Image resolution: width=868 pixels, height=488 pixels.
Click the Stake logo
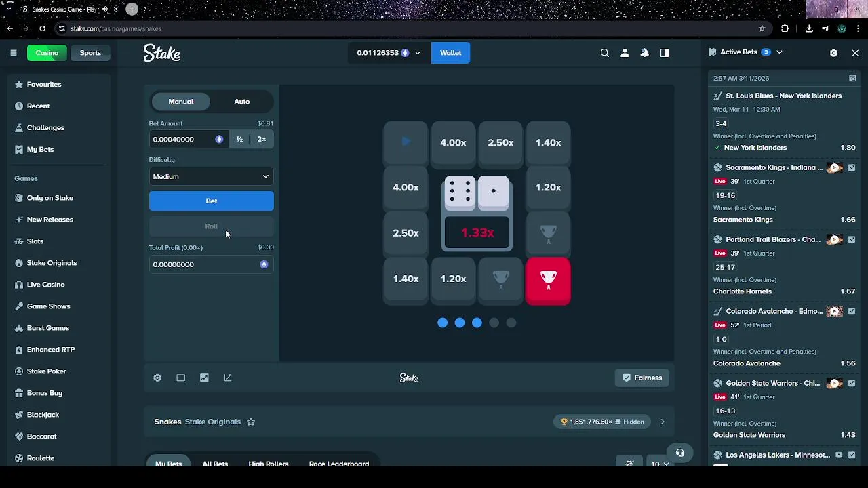[161, 53]
